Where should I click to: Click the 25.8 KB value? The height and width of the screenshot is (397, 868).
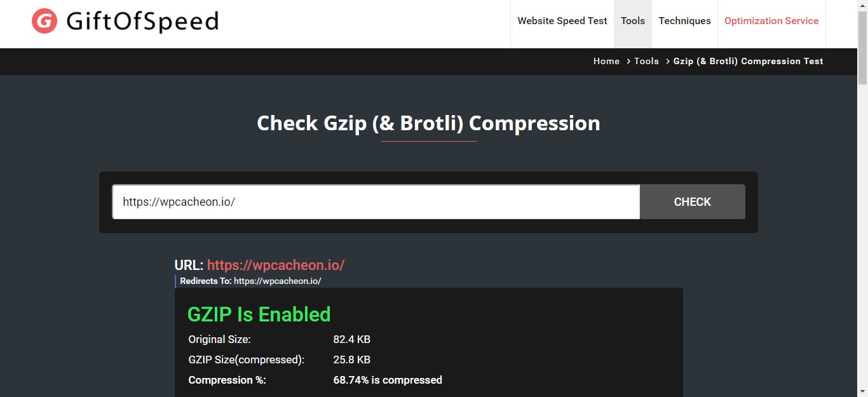point(352,360)
